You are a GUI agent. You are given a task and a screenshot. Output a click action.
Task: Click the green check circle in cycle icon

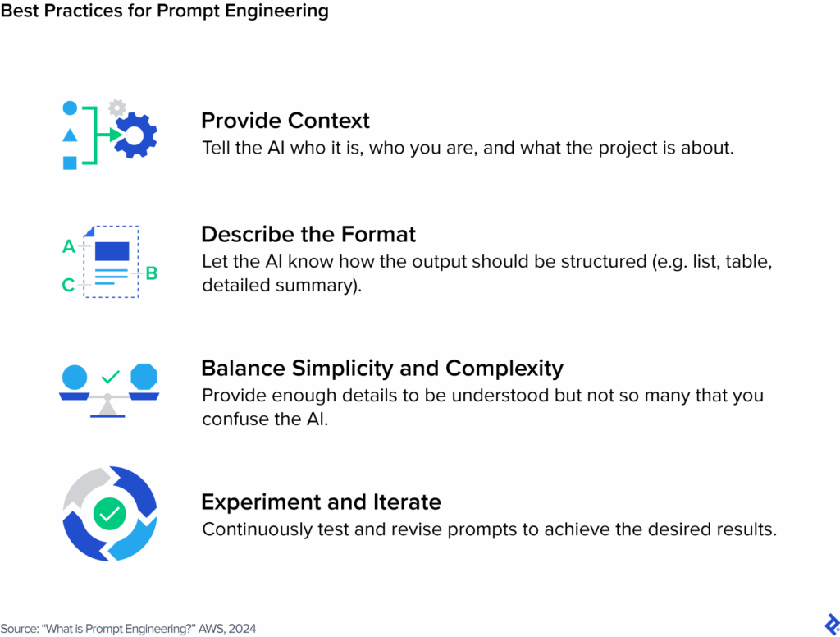110,514
